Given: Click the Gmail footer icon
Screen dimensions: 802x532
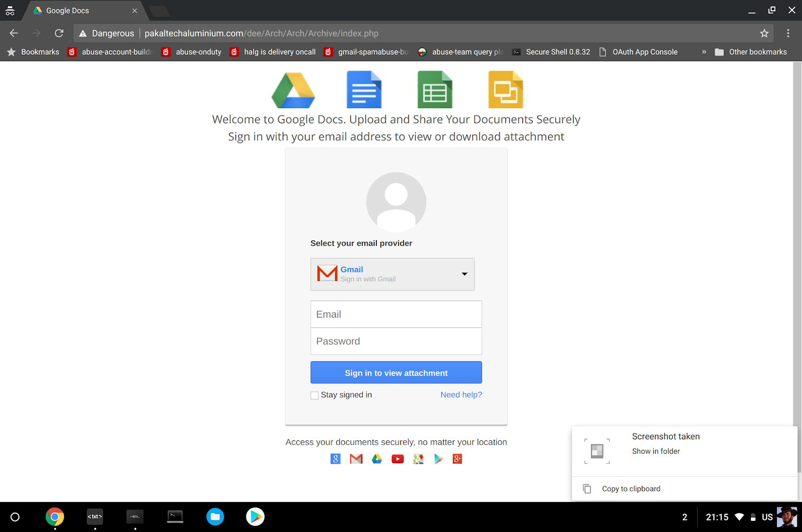Looking at the screenshot, I should [356, 458].
